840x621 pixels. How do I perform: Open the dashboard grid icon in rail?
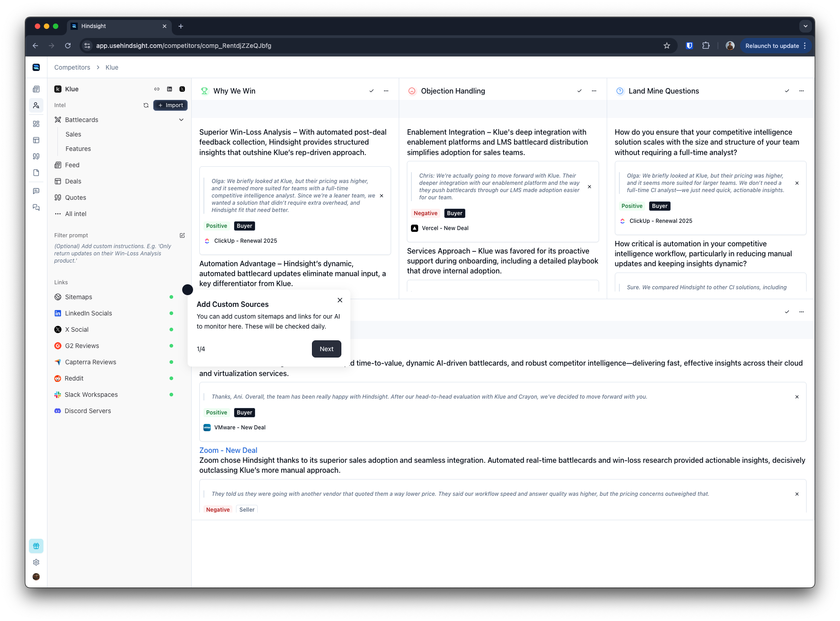click(36, 124)
